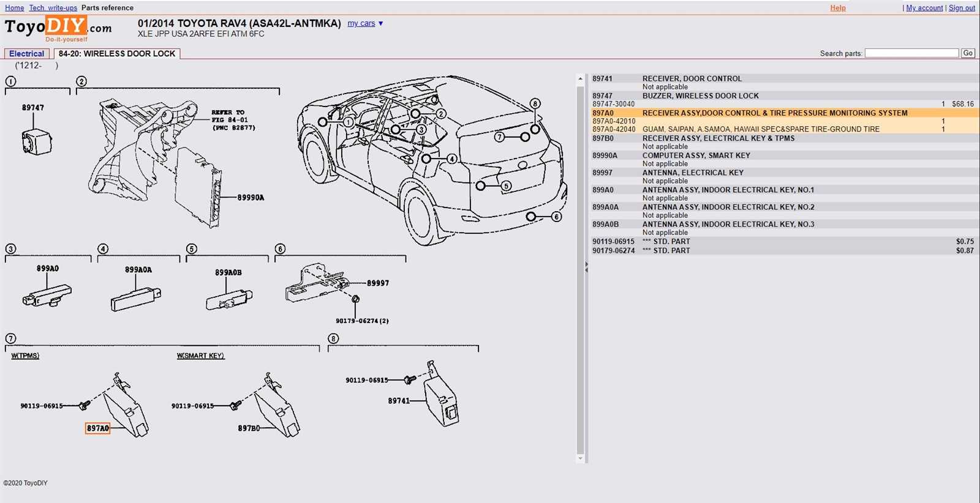This screenshot has width=980, height=503.
Task: Open the Help link
Action: pos(838,8)
